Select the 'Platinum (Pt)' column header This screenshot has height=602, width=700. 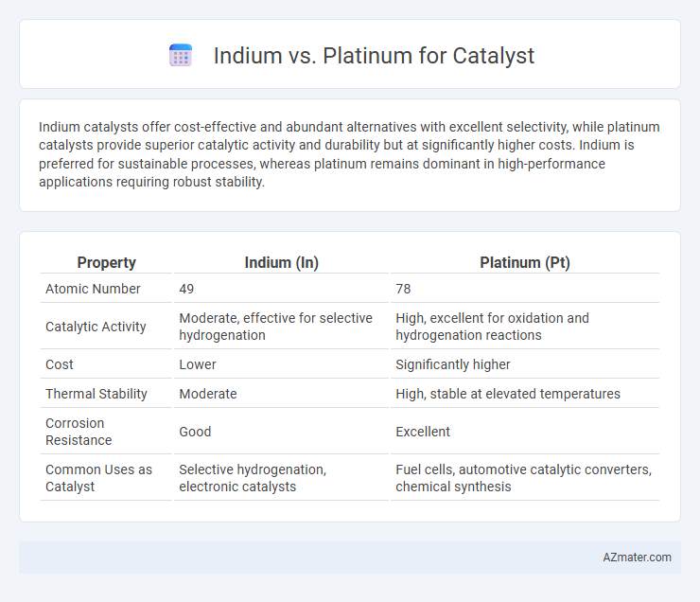[x=525, y=262]
